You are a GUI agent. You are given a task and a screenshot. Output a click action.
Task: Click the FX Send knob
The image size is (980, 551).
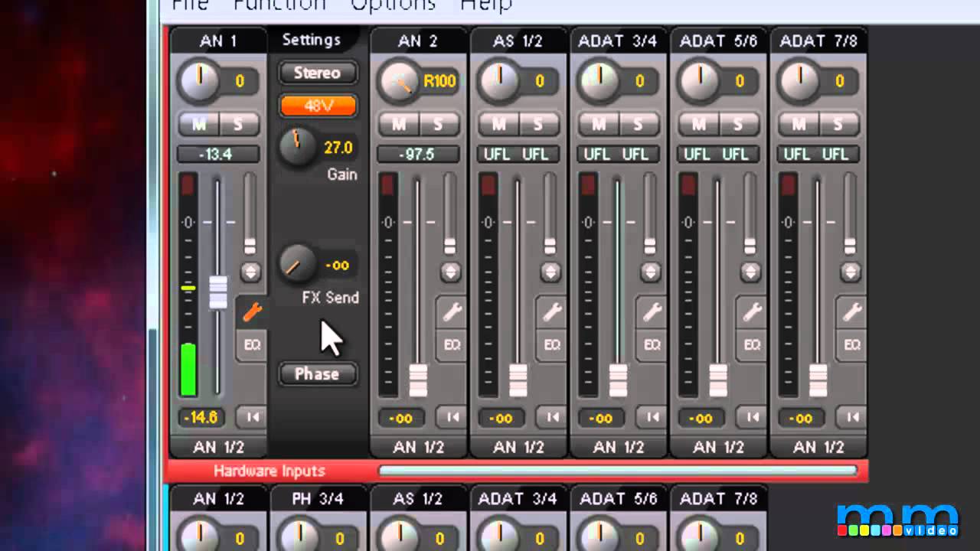pos(297,264)
